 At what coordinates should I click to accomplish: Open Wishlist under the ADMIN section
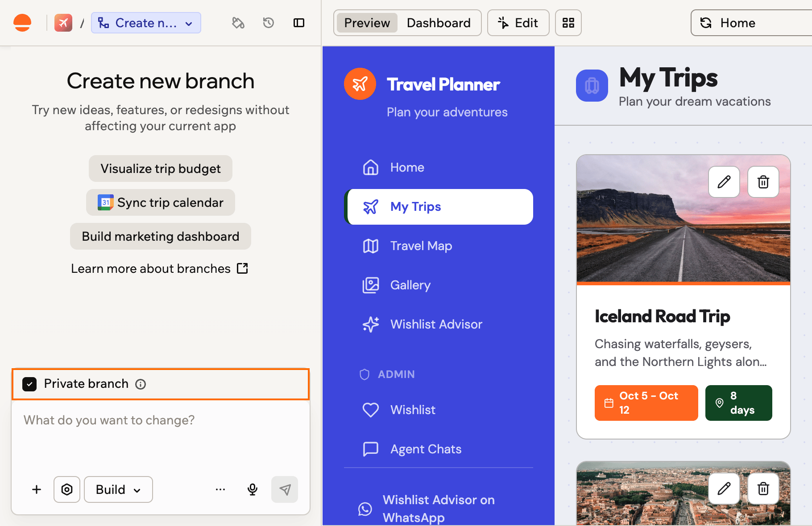[x=439, y=410]
